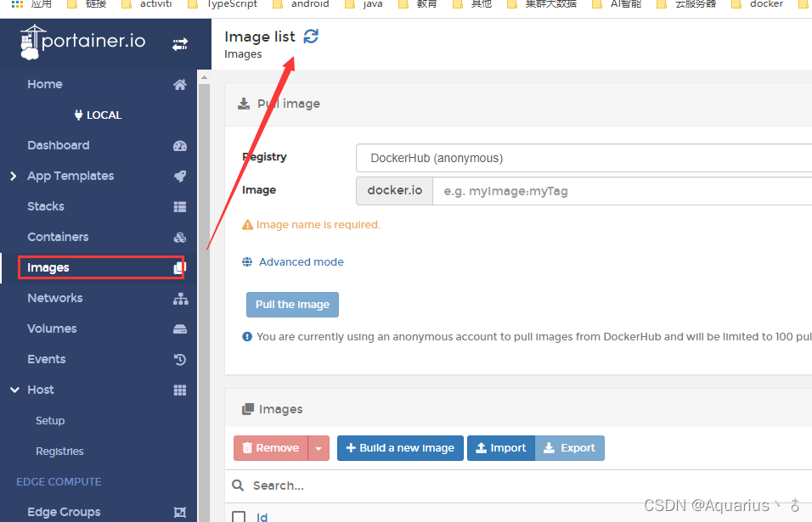Click the sidebar scrollbar up arrow
This screenshot has width=812, height=522.
(204, 77)
